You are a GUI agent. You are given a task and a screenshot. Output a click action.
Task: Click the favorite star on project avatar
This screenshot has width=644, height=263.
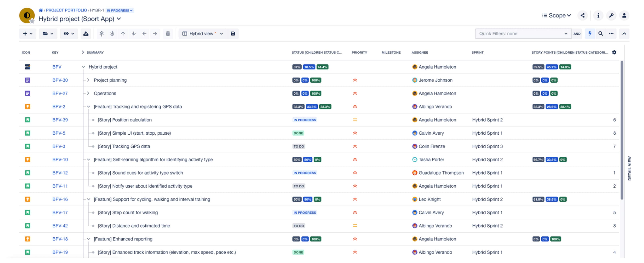click(x=32, y=21)
